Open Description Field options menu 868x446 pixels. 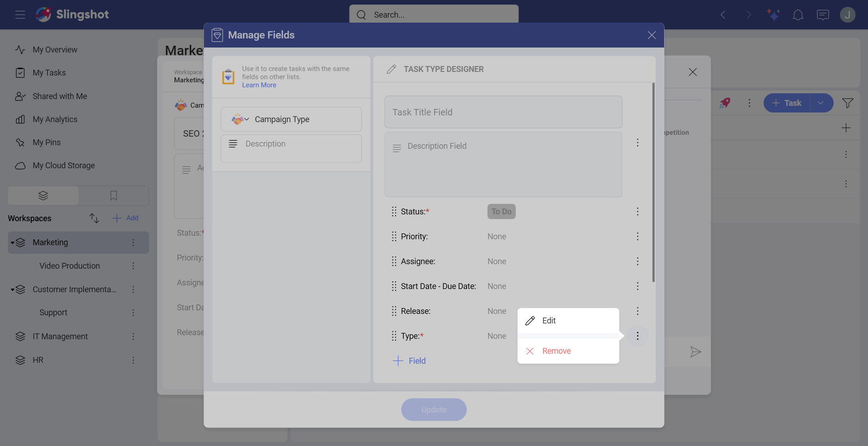[637, 142]
